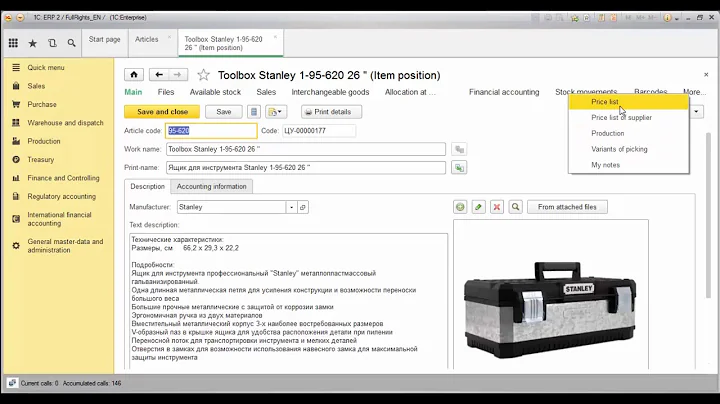720x404 pixels.
Task: Click From attached files button
Action: (x=567, y=207)
